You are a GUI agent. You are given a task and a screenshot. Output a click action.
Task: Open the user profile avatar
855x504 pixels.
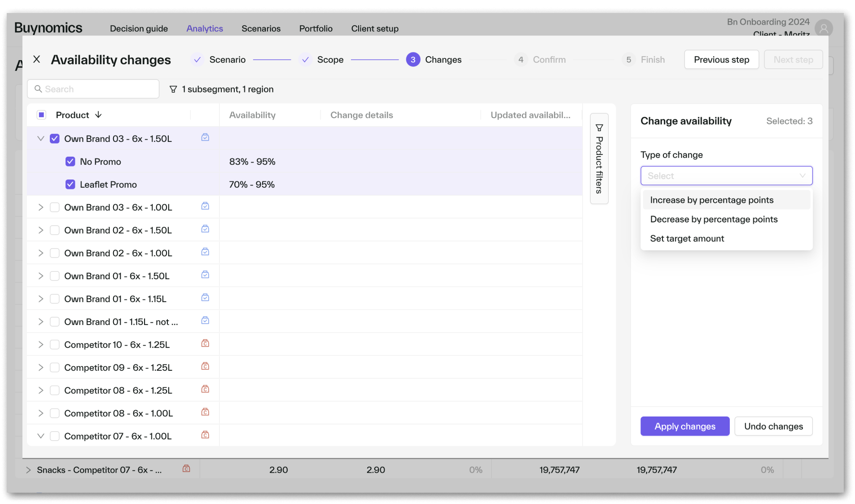824,29
